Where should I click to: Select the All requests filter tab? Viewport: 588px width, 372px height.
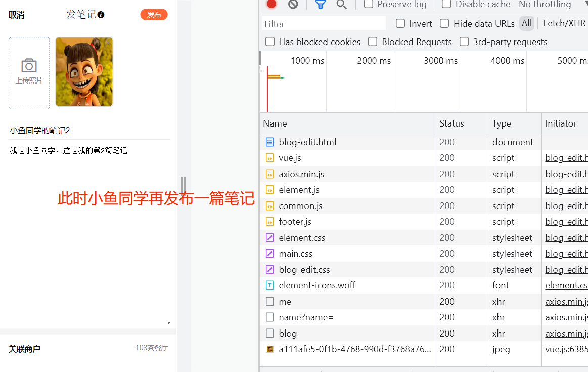[526, 23]
